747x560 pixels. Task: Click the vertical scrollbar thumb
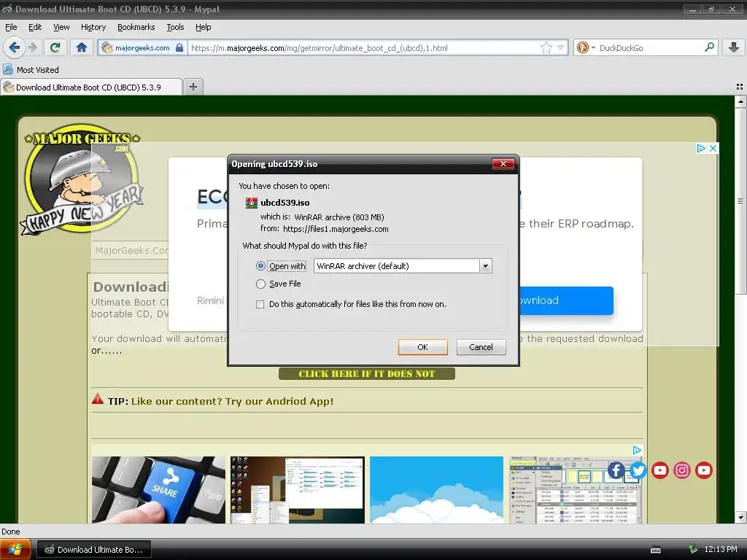[740, 201]
